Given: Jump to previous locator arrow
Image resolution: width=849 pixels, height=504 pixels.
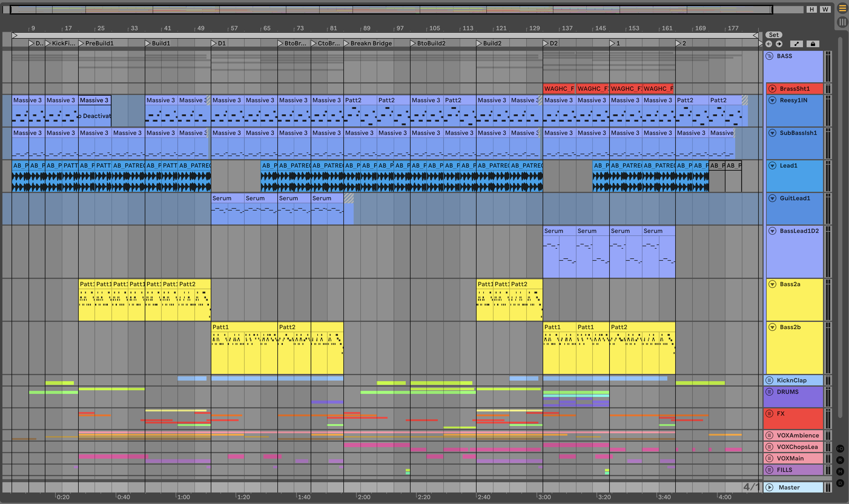Looking at the screenshot, I should click(x=769, y=44).
